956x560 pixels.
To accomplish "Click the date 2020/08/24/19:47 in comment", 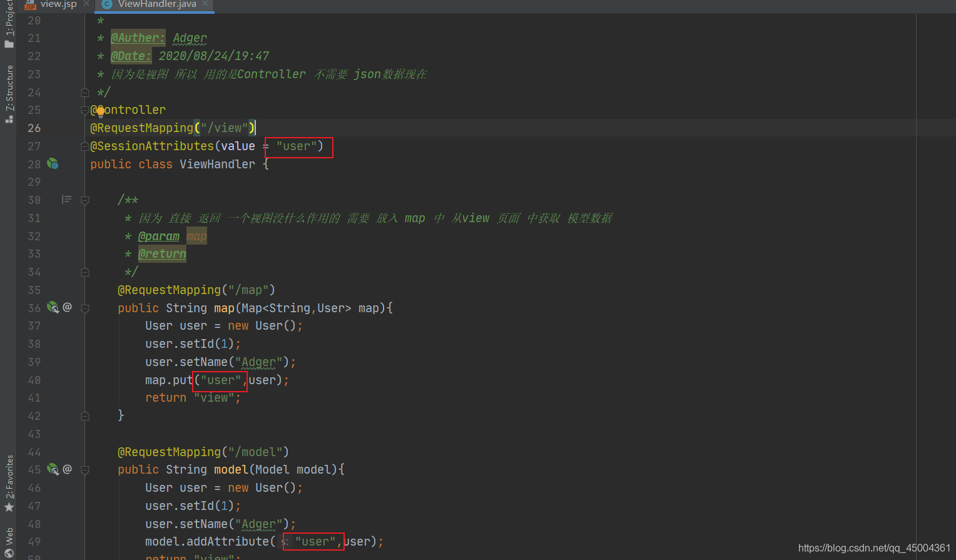I will (x=214, y=56).
